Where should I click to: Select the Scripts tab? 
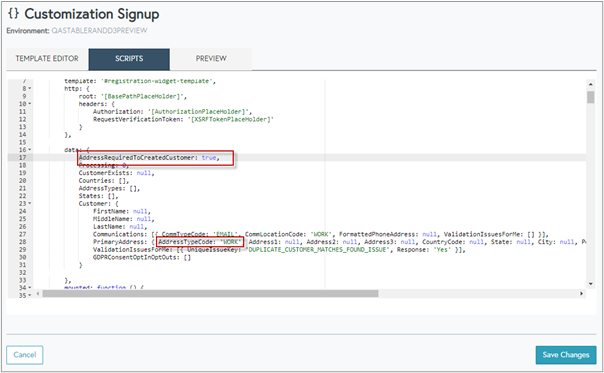[129, 59]
